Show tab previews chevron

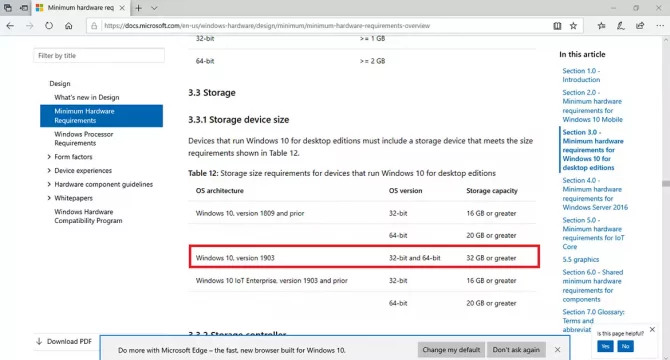tap(154, 8)
